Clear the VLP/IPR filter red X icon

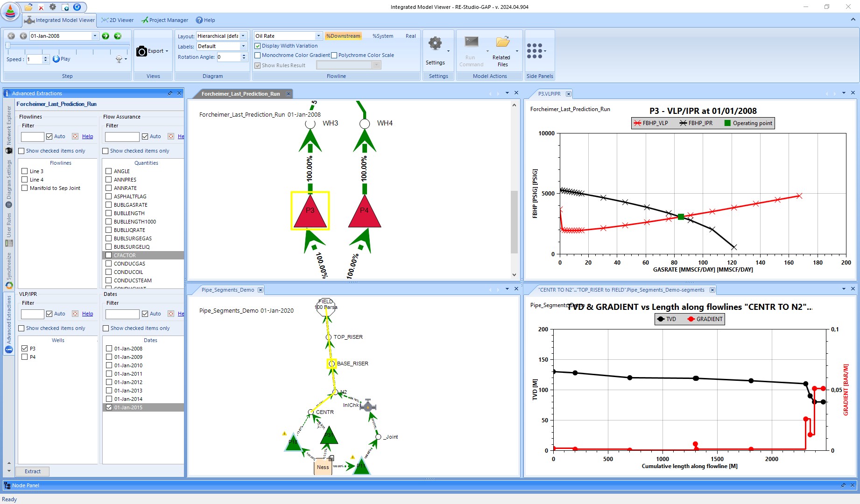coord(75,314)
